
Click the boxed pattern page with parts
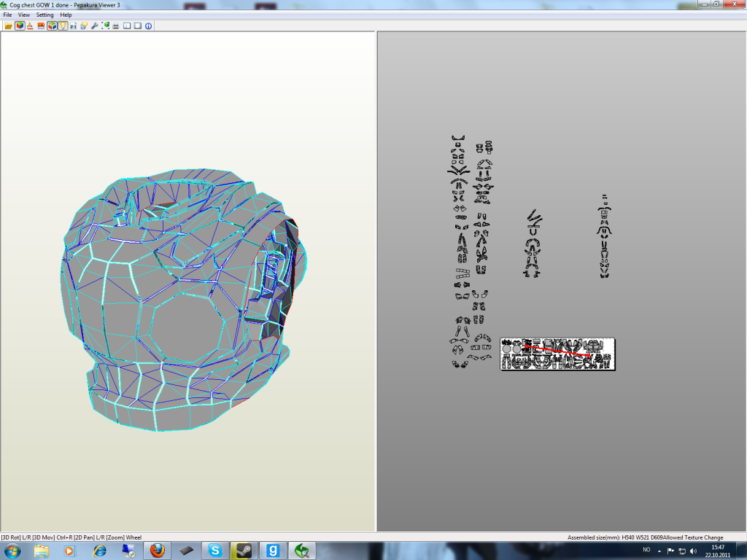point(557,354)
